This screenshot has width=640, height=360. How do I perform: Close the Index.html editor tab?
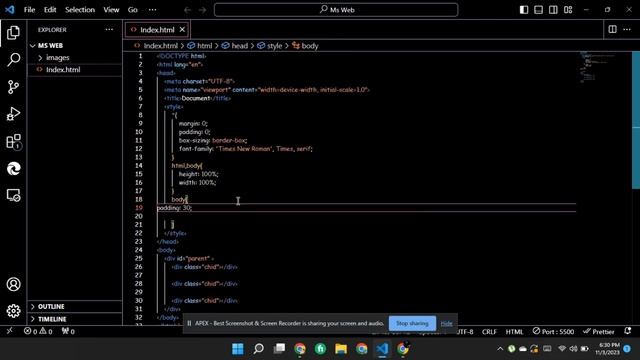[182, 29]
